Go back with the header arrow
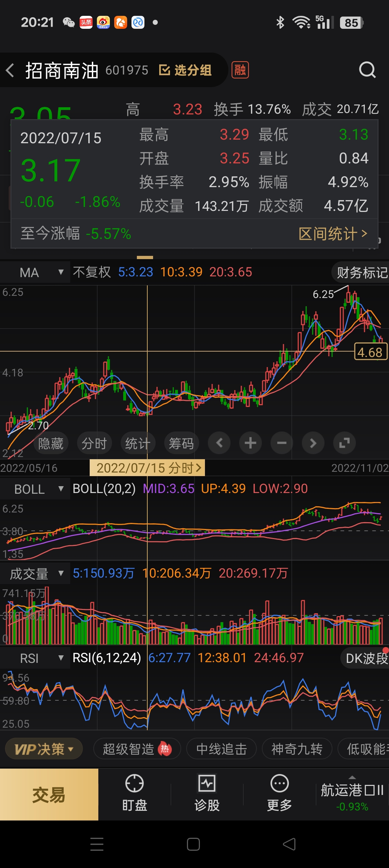389x868 pixels. click(10, 70)
